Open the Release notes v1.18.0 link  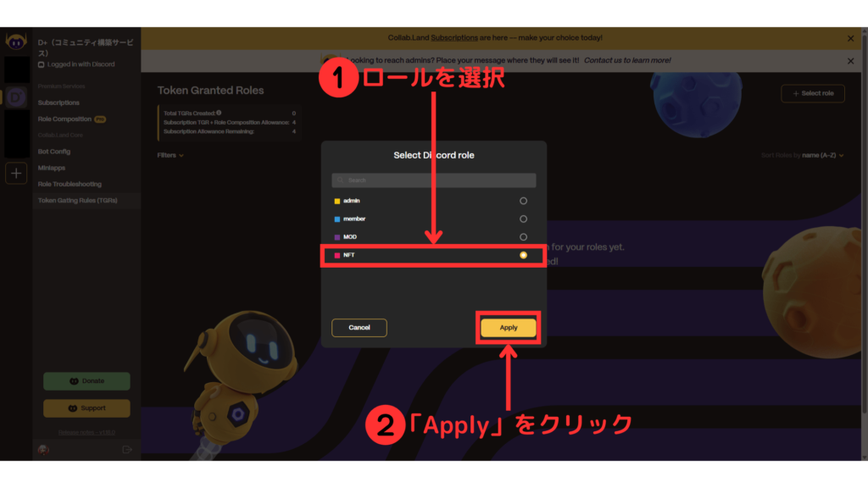(x=87, y=433)
